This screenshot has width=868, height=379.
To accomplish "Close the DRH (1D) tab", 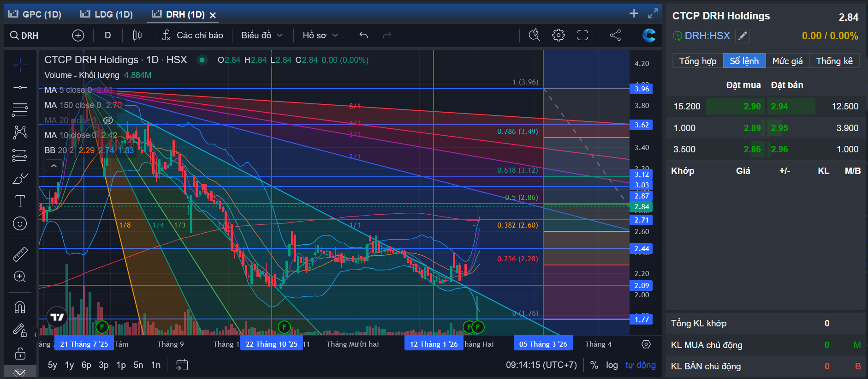I will pos(213,15).
